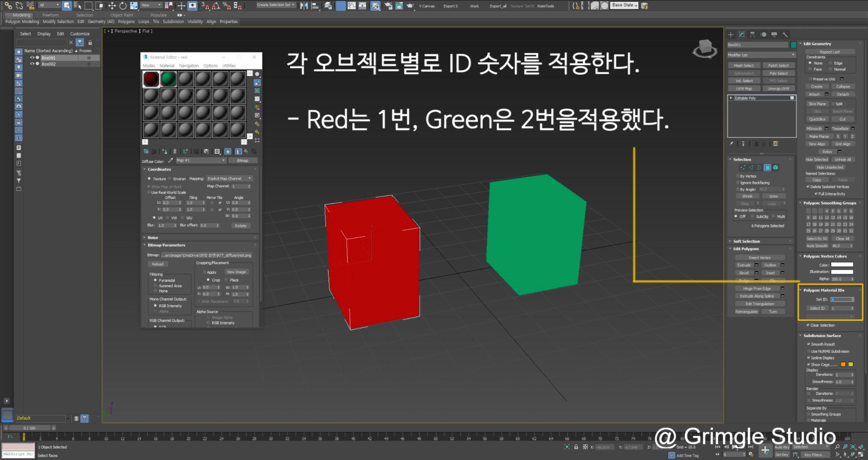Viewport: 868px width, 460px height.
Task: Open Material Editor Modes menu
Action: click(149, 66)
